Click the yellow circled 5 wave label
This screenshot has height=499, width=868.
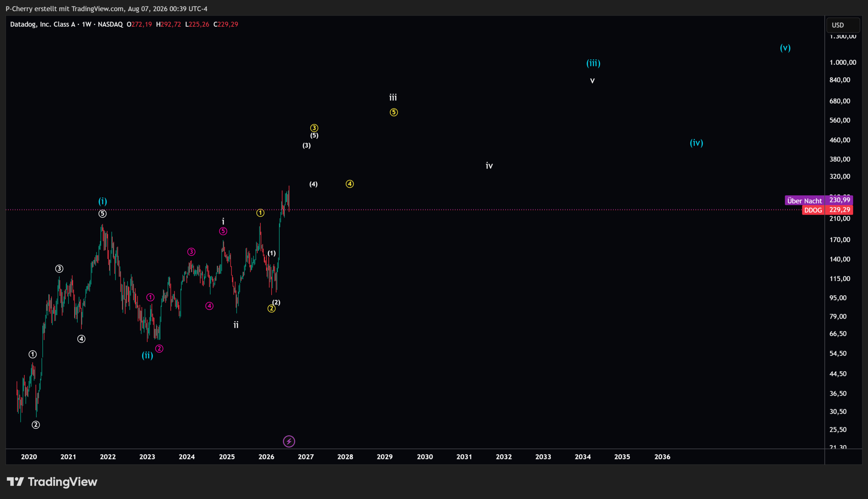coord(394,112)
